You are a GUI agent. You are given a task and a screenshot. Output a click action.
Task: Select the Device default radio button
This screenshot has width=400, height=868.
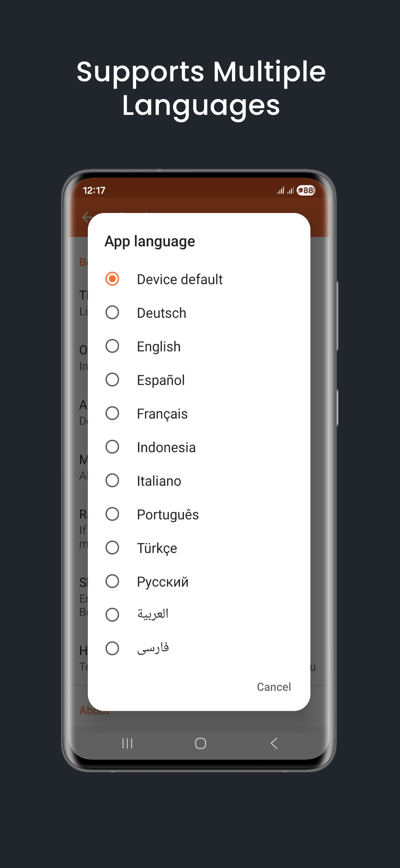point(112,279)
